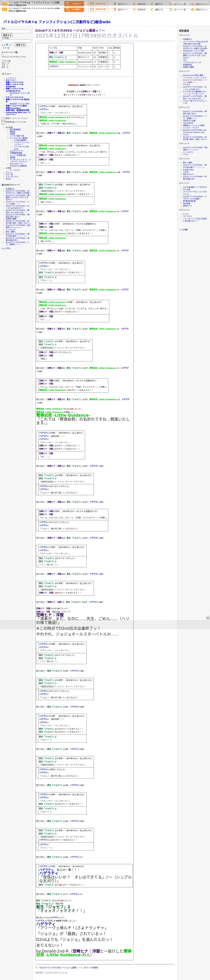Open 月影のボス全集 history link

189,121
